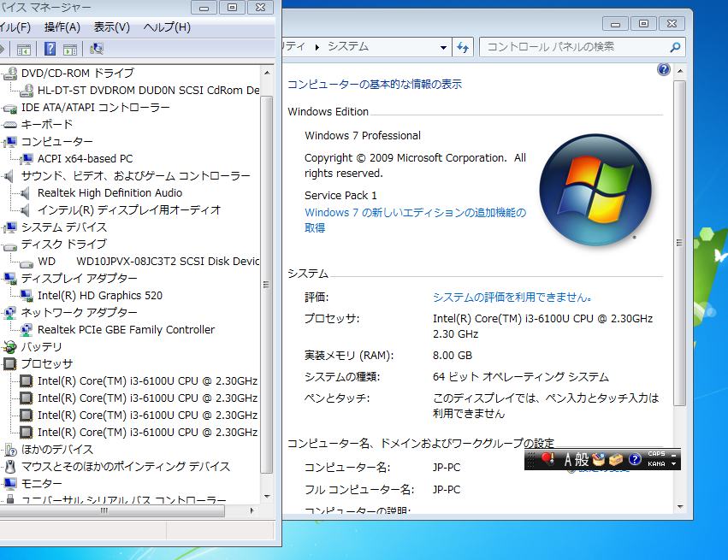Click the Windows 7 new edition features link
The height and width of the screenshot is (560, 728).
coord(416,220)
